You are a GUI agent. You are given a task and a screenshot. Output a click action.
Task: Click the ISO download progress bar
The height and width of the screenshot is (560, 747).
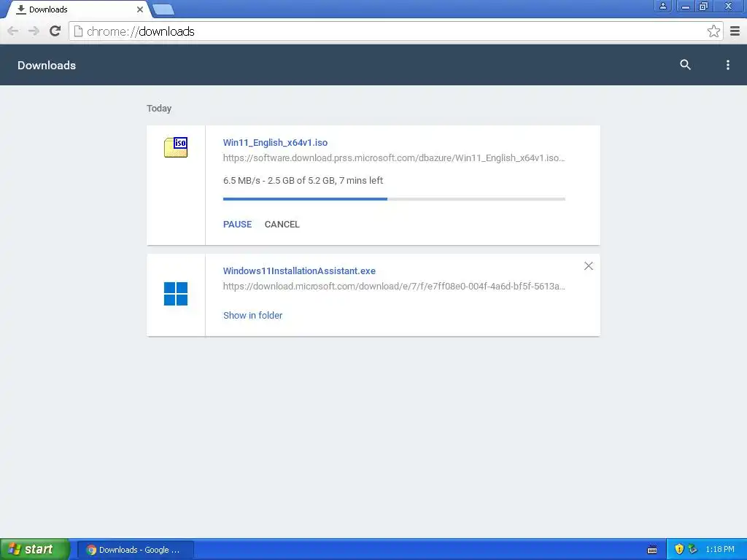coord(394,199)
